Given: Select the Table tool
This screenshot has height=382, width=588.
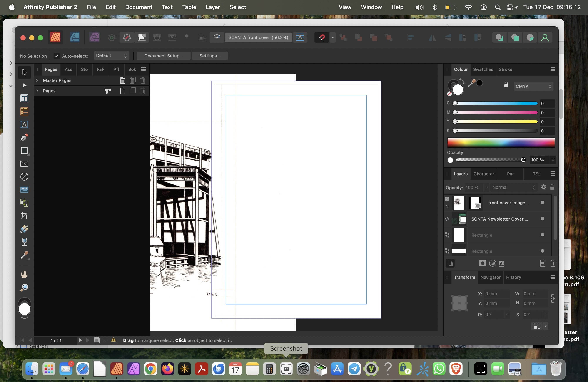Looking at the screenshot, I should 24,111.
